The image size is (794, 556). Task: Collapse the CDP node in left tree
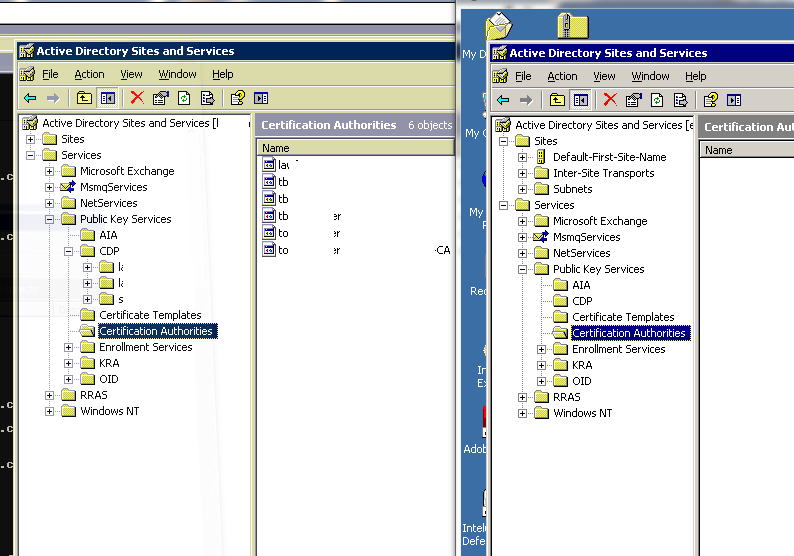pyautogui.click(x=68, y=251)
